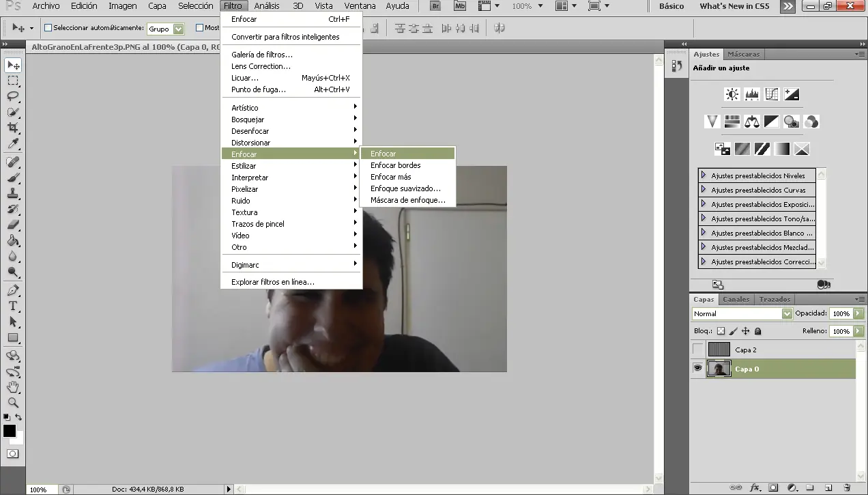Select the Brush tool
868x495 pixels.
click(13, 178)
